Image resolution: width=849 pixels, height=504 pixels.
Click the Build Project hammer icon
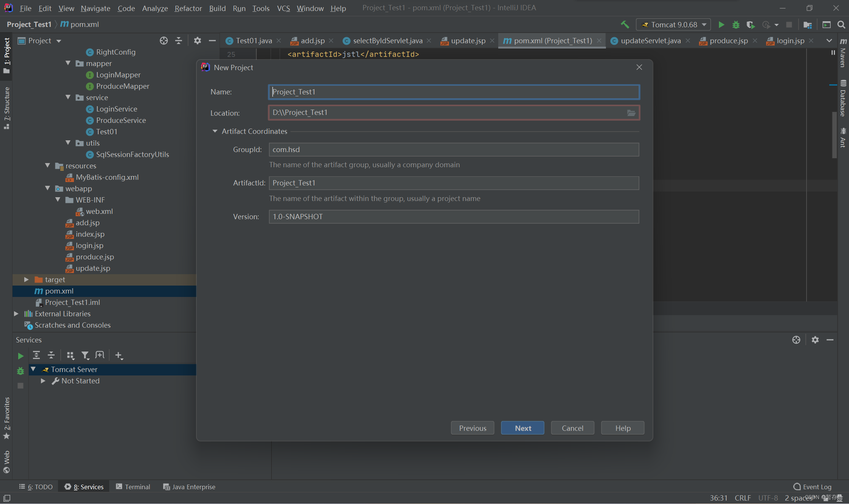click(625, 25)
